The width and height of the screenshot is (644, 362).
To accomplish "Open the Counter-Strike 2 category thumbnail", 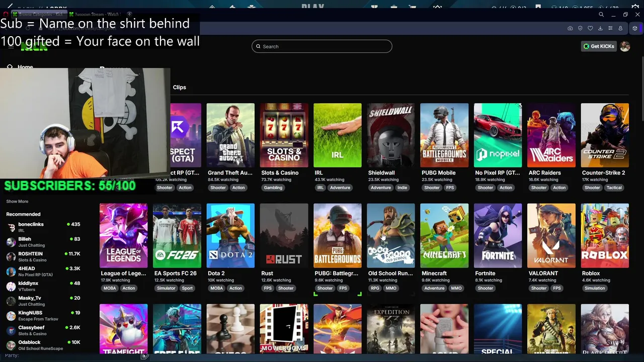I will 605,135.
